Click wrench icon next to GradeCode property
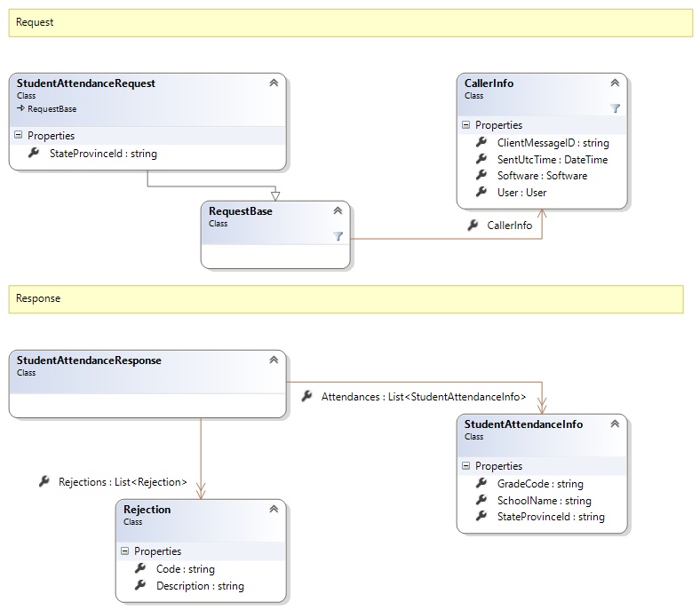 481,484
